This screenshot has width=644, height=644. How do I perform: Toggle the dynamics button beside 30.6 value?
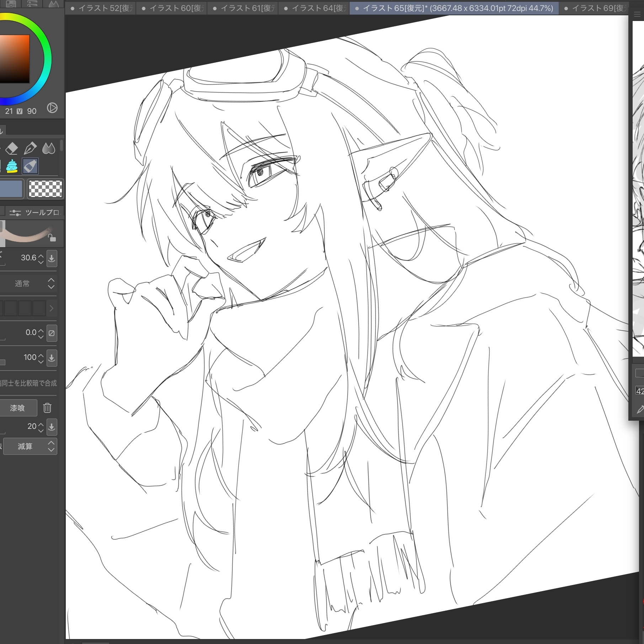52,259
